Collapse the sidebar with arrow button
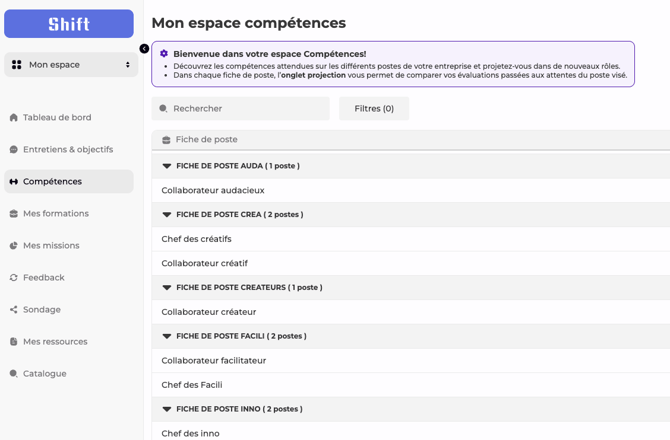 144,49
